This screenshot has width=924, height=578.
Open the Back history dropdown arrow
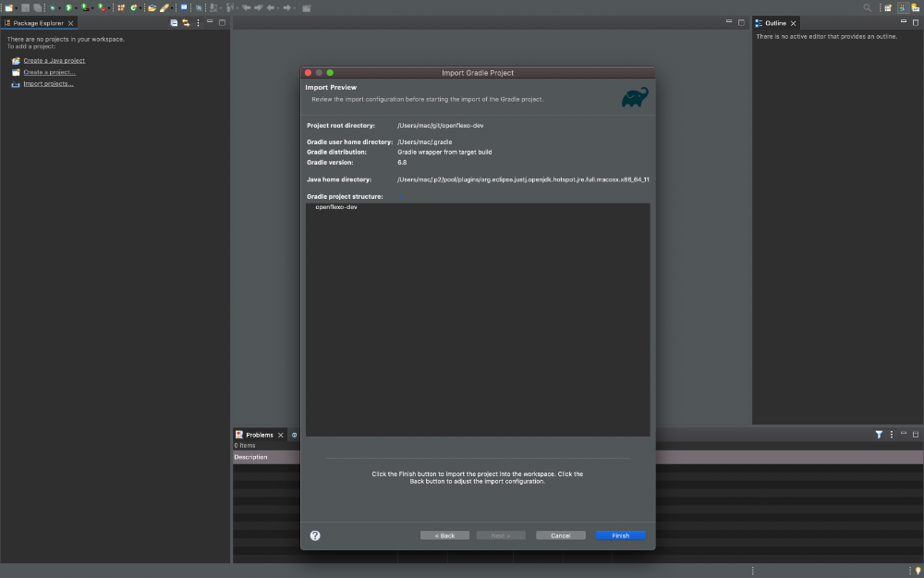pos(278,8)
